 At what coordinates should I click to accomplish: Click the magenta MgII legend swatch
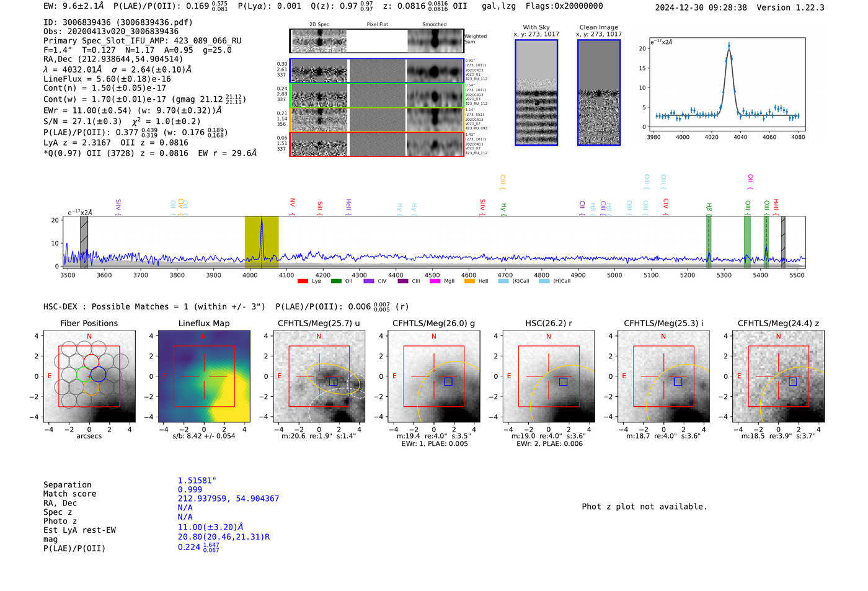pyautogui.click(x=435, y=281)
